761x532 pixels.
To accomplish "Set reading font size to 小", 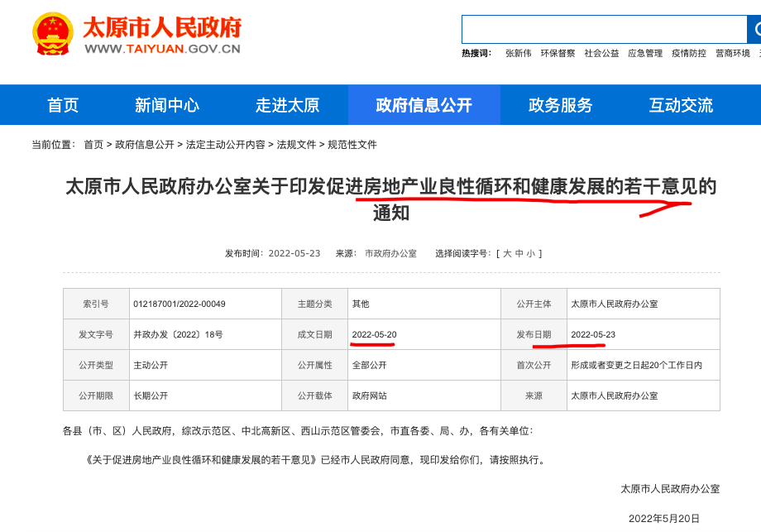I will [530, 254].
